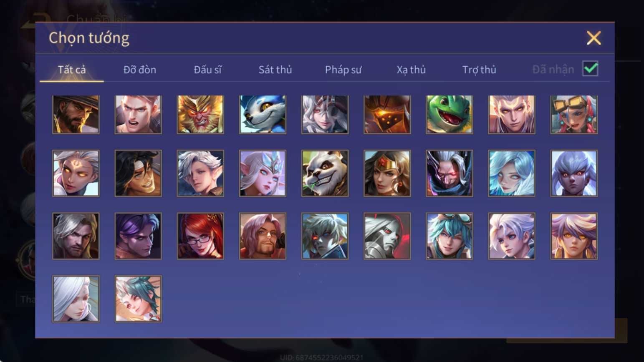Pick the red-haired hero with glasses

tap(200, 236)
